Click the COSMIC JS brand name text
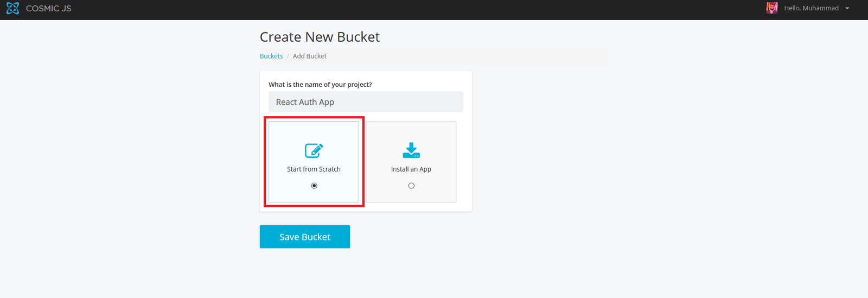The height and width of the screenshot is (298, 868). 49,9
